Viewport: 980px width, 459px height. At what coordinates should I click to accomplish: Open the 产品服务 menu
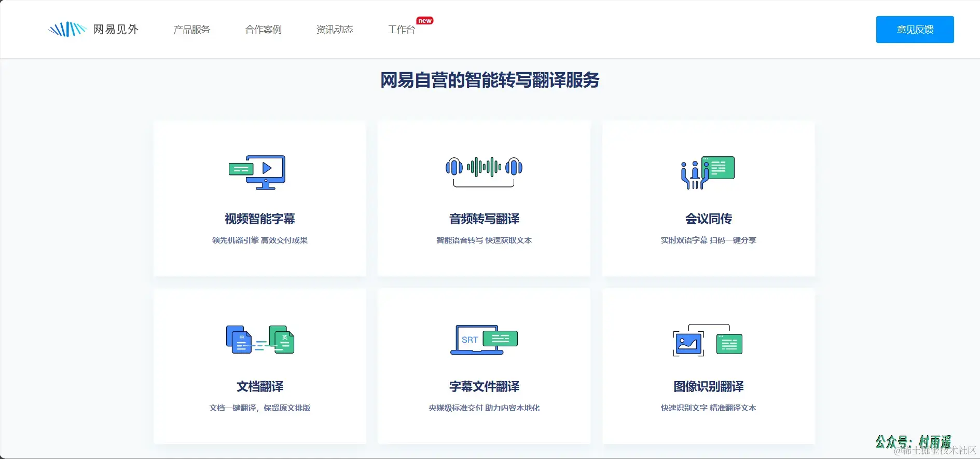point(192,30)
